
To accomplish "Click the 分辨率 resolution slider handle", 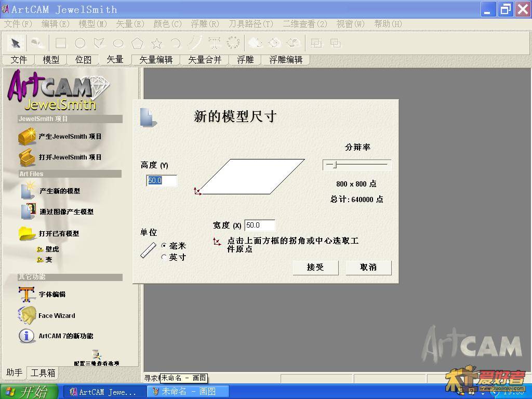I will [x=335, y=165].
